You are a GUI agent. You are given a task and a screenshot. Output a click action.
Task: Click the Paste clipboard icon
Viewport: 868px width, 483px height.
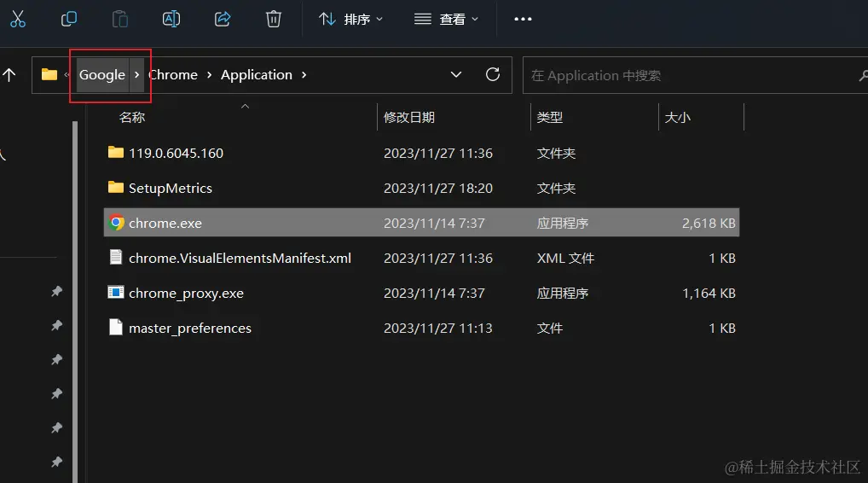119,19
